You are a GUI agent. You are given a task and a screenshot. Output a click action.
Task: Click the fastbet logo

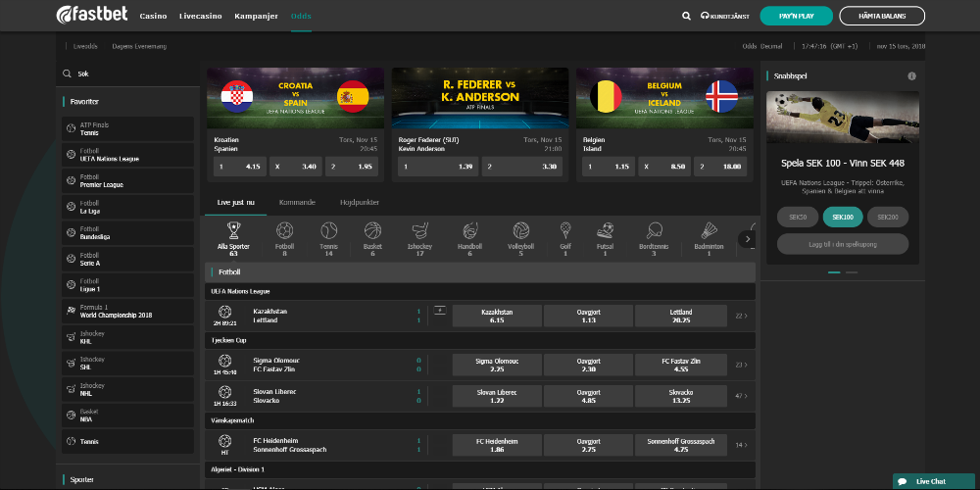point(92,15)
